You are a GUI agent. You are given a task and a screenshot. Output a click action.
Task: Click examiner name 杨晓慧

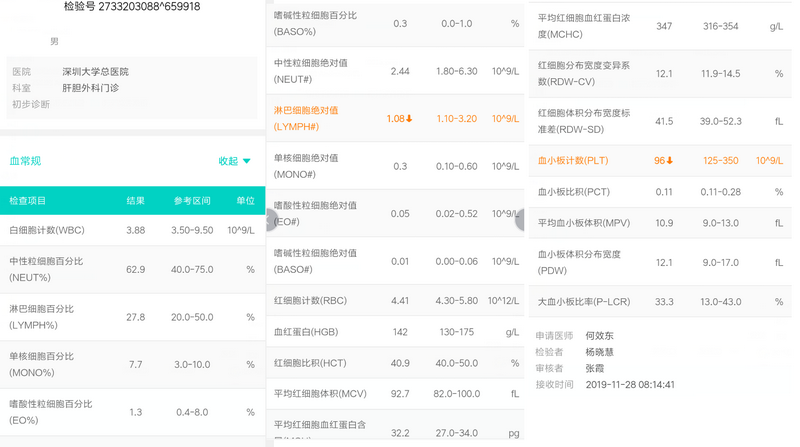(599, 352)
